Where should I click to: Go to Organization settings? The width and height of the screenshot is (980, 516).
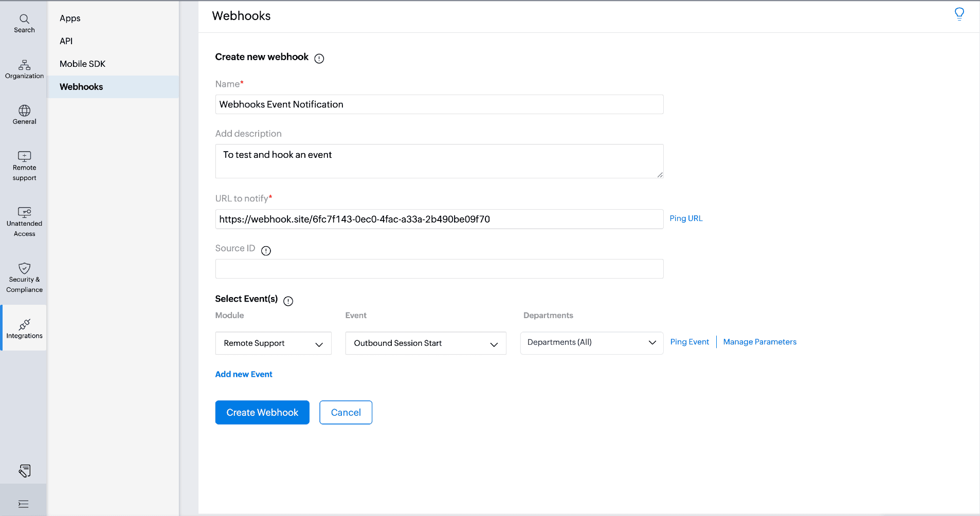[x=24, y=69]
